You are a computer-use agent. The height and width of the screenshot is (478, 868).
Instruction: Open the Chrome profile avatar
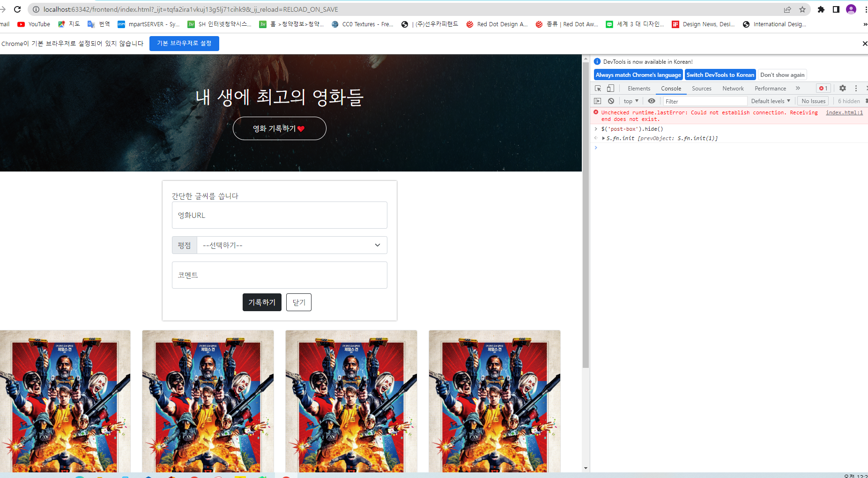851,9
